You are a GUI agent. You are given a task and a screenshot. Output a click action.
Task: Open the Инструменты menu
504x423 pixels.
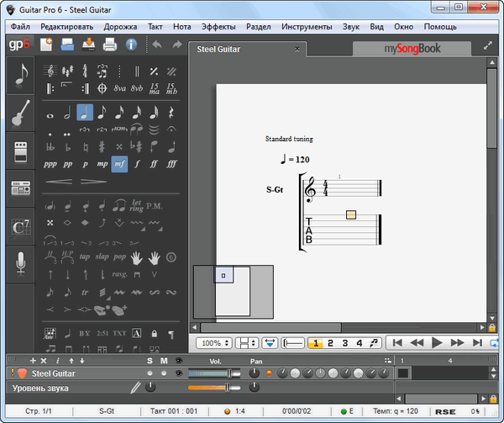(307, 27)
